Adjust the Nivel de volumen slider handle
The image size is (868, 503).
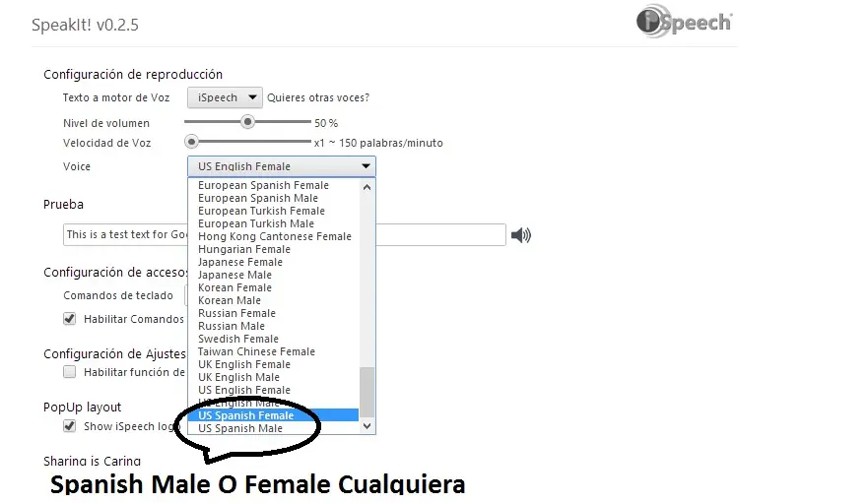click(x=247, y=122)
